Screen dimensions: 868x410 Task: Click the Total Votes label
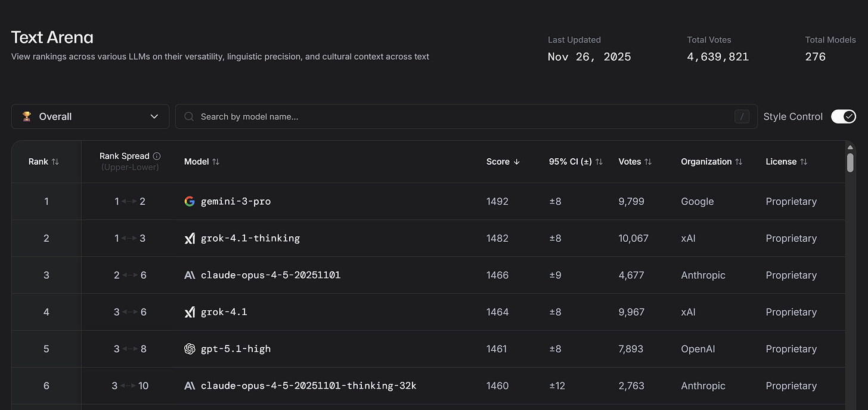pos(709,40)
